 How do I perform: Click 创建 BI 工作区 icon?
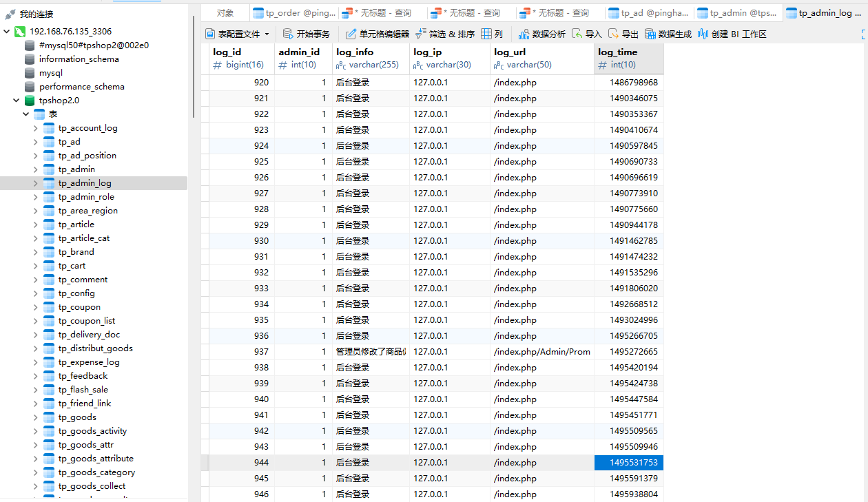(703, 34)
